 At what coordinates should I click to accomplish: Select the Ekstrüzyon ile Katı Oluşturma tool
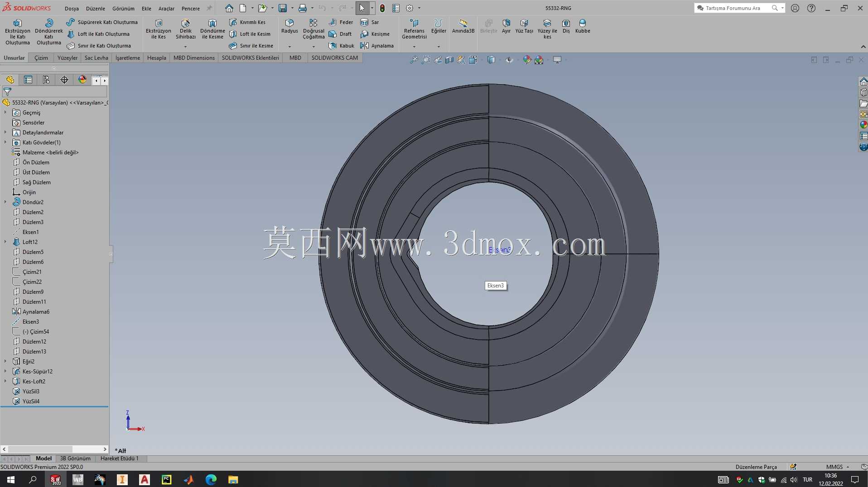click(18, 32)
